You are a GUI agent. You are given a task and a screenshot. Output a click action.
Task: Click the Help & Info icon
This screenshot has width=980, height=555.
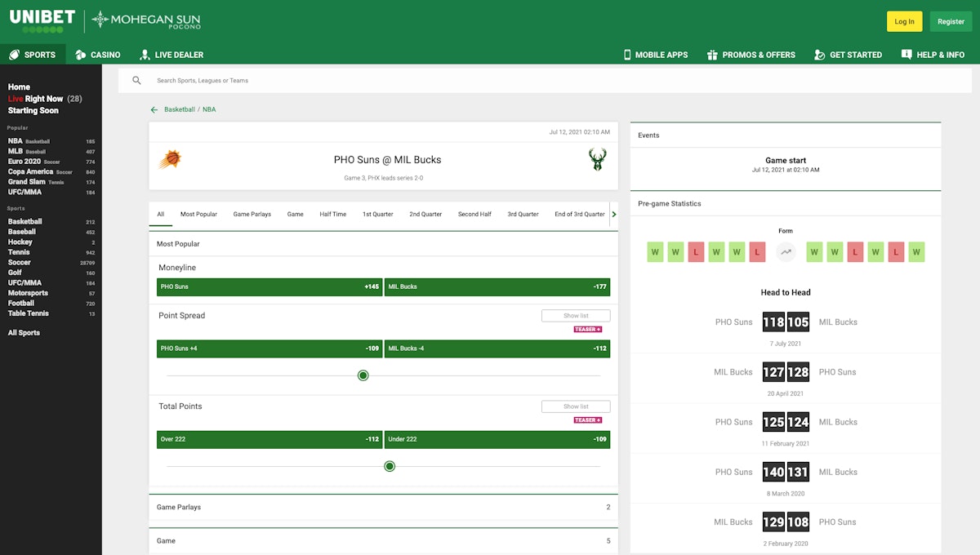(x=906, y=55)
